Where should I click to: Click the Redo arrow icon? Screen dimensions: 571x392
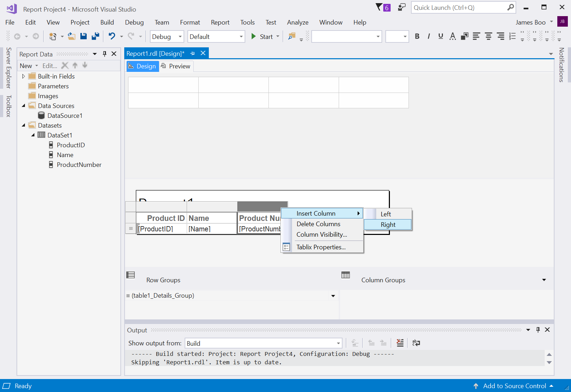pyautogui.click(x=131, y=36)
